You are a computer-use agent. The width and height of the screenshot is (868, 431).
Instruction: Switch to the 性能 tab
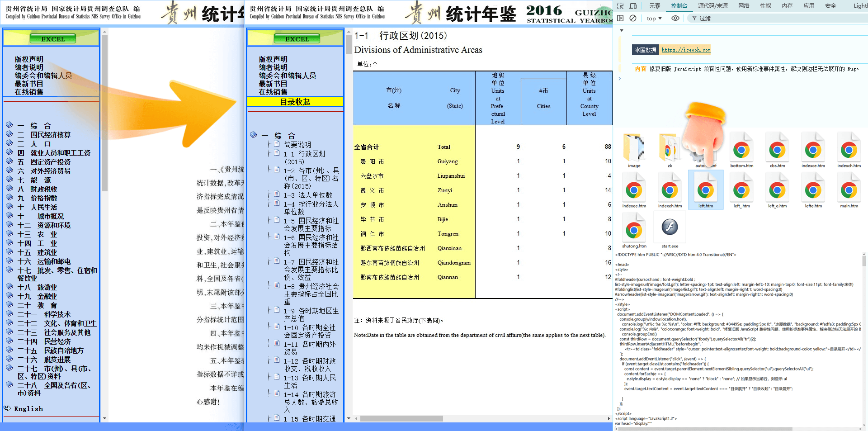(765, 6)
